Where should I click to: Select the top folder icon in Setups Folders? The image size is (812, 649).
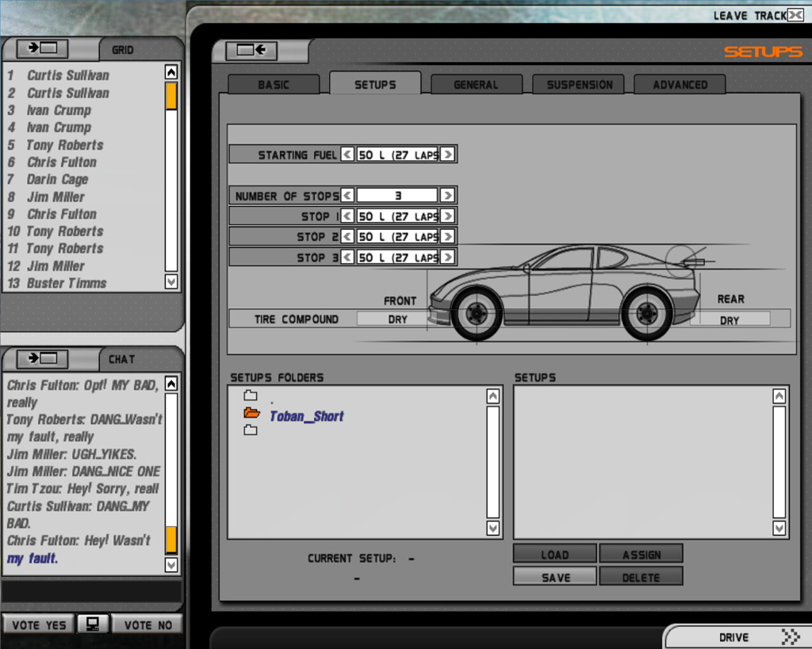coord(251,395)
